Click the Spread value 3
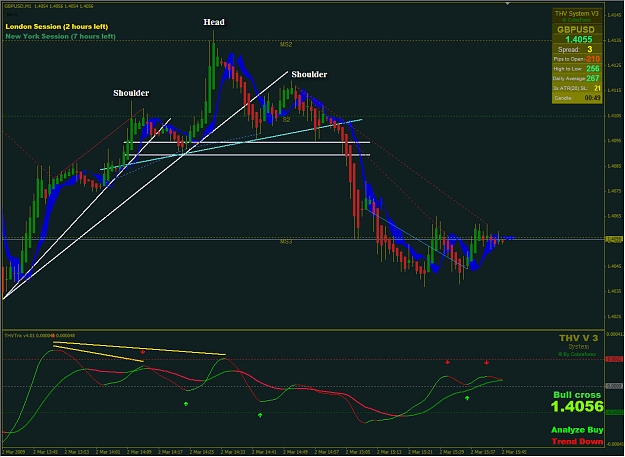The width and height of the screenshot is (625, 457). [590, 49]
